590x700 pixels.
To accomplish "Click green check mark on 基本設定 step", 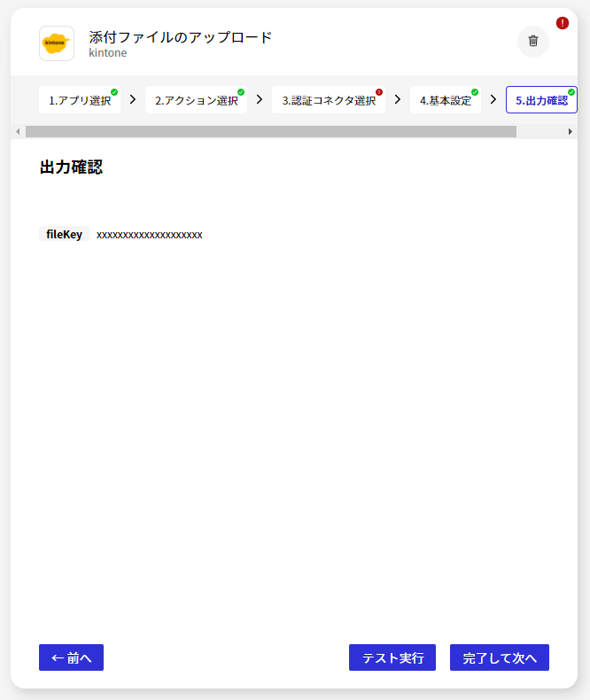I will 475,92.
